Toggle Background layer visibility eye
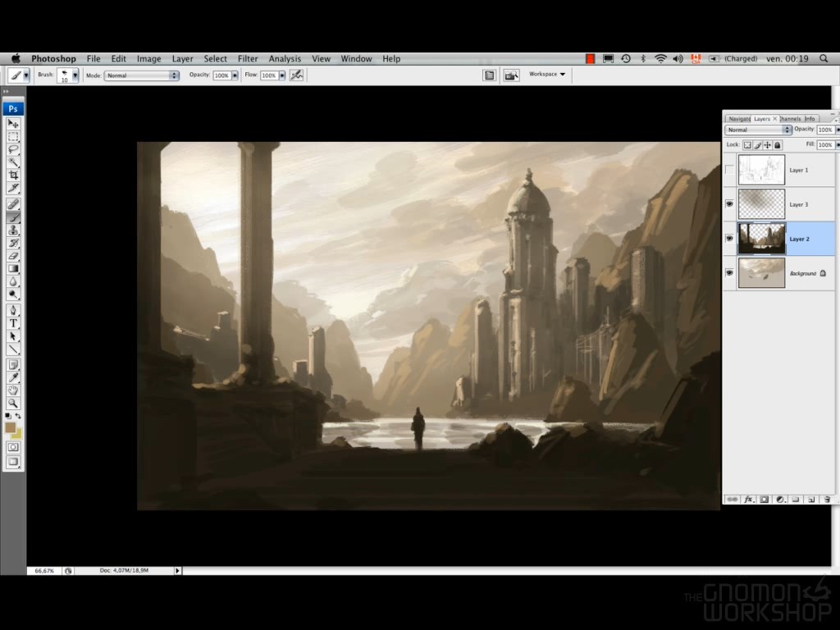The height and width of the screenshot is (630, 840). [x=729, y=273]
